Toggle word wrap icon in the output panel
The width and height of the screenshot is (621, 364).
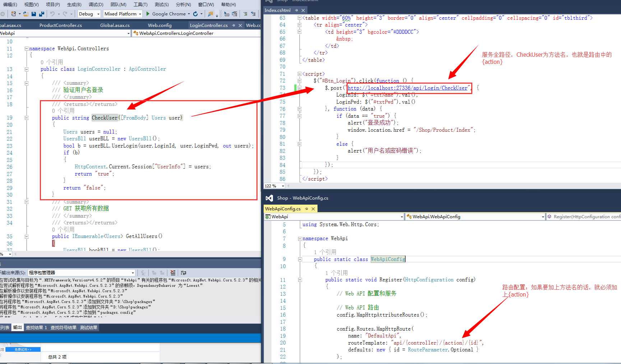pos(184,273)
